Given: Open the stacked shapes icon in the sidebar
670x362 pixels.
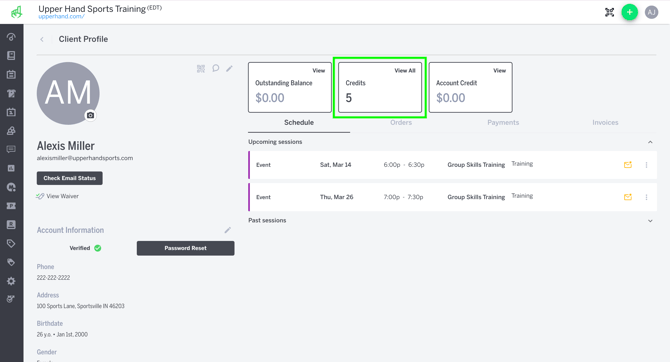Looking at the screenshot, I should tap(11, 131).
